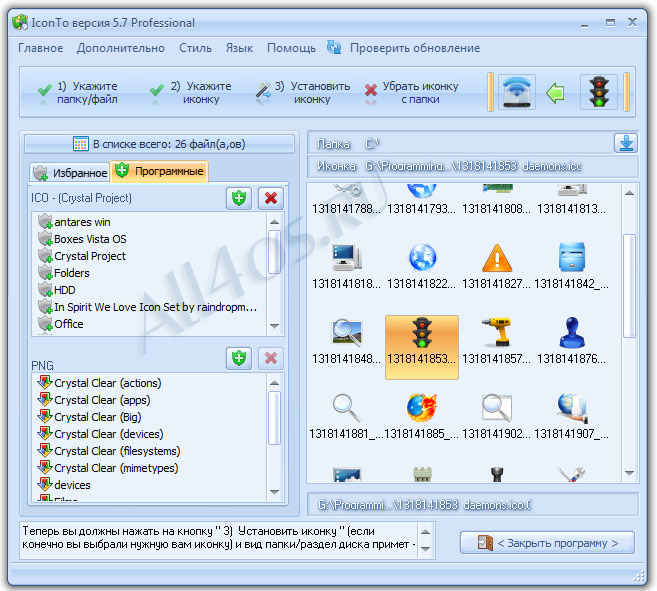Click the traffic light preview icon in toolbar
657x591 pixels.
pyautogui.click(x=598, y=92)
